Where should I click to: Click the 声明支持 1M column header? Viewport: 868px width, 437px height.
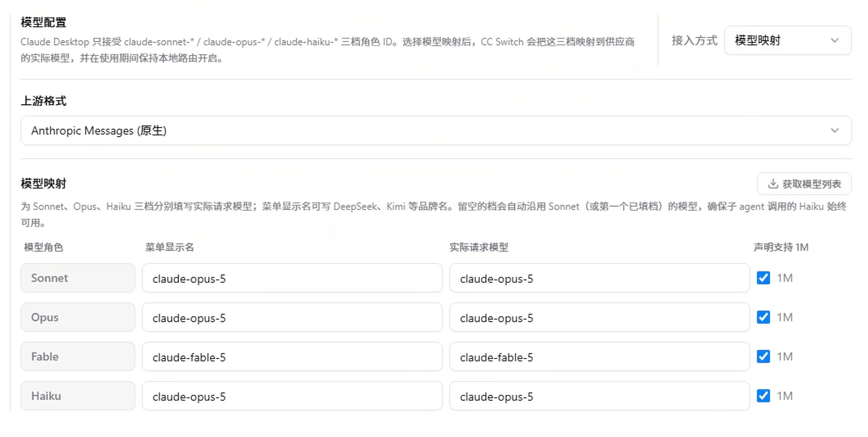[781, 247]
